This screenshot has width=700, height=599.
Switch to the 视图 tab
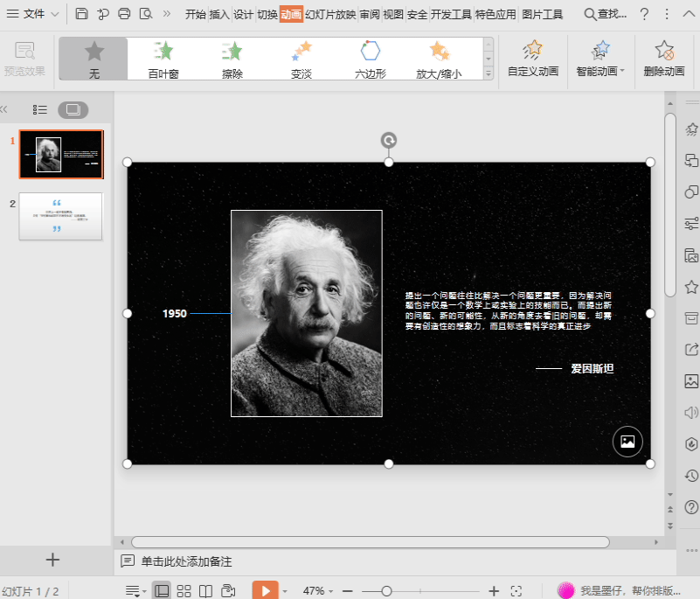(393, 14)
